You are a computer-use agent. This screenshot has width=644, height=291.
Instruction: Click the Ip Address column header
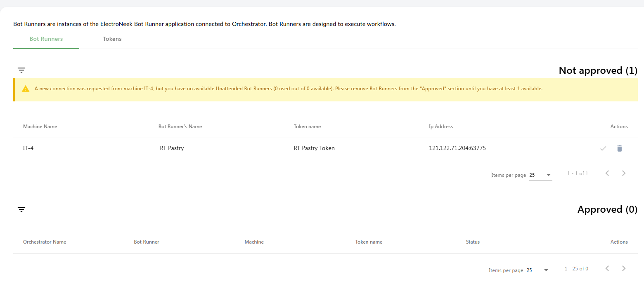(x=441, y=127)
